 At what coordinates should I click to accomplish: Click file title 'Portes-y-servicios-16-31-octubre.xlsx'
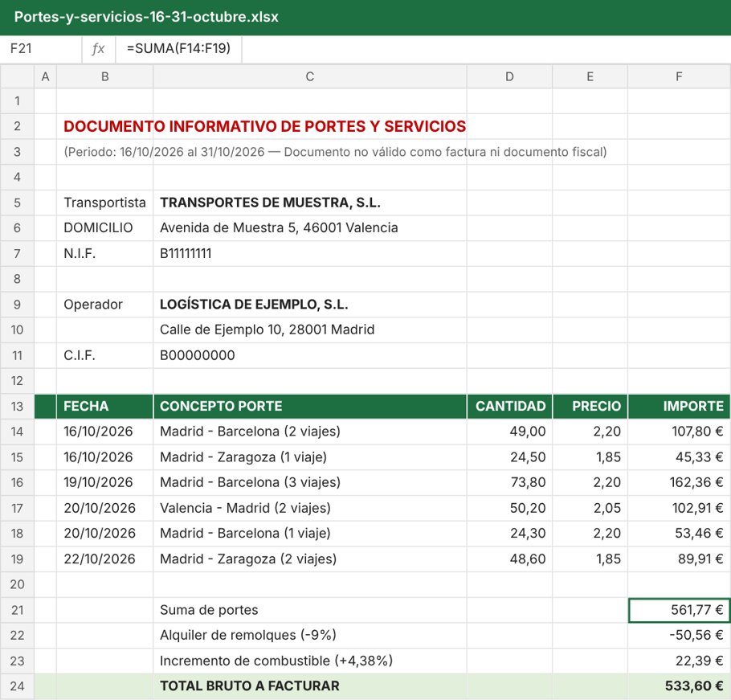[x=146, y=17]
